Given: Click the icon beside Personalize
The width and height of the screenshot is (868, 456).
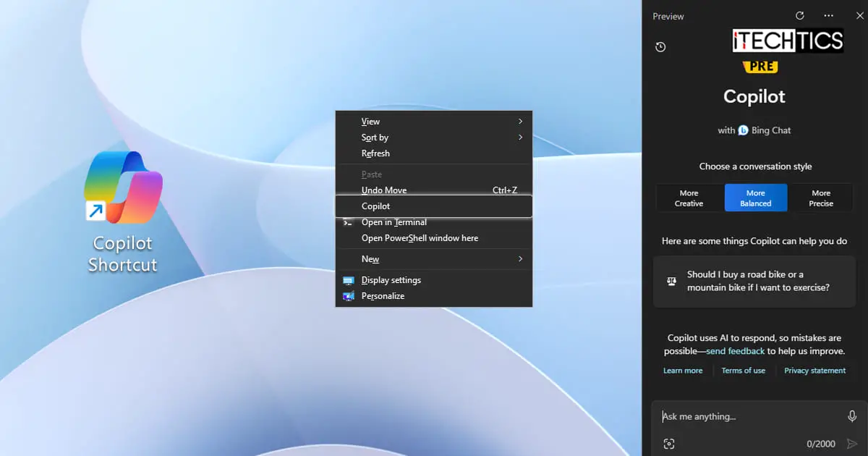Looking at the screenshot, I should pos(348,296).
